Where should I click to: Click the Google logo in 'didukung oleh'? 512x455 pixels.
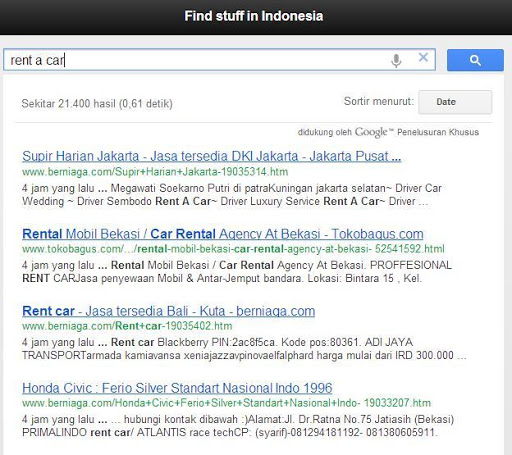point(371,132)
